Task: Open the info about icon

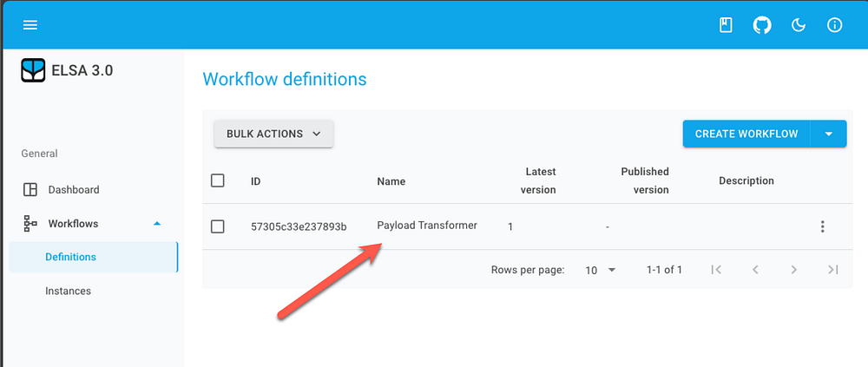Action: pyautogui.click(x=834, y=25)
